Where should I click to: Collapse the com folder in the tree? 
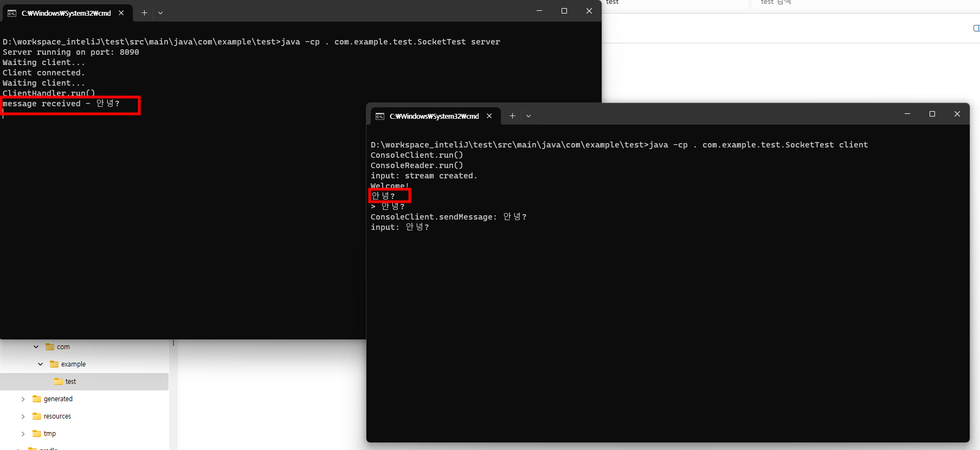click(36, 347)
